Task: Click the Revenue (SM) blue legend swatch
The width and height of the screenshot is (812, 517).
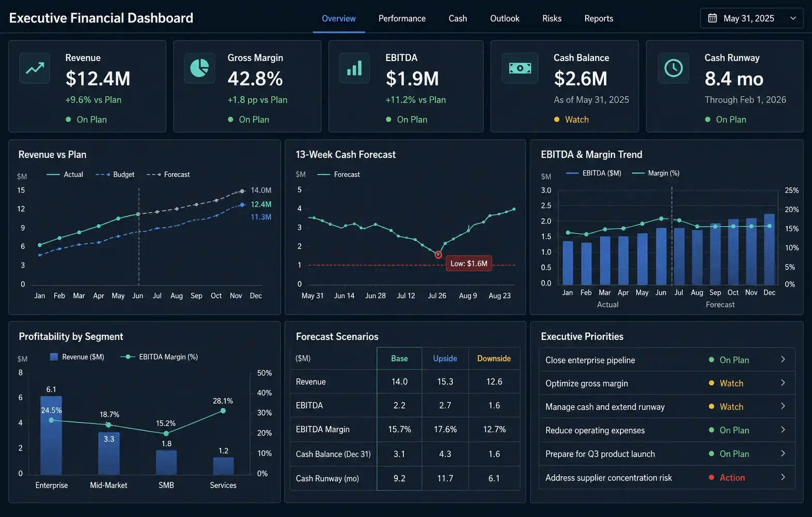Action: tap(54, 357)
